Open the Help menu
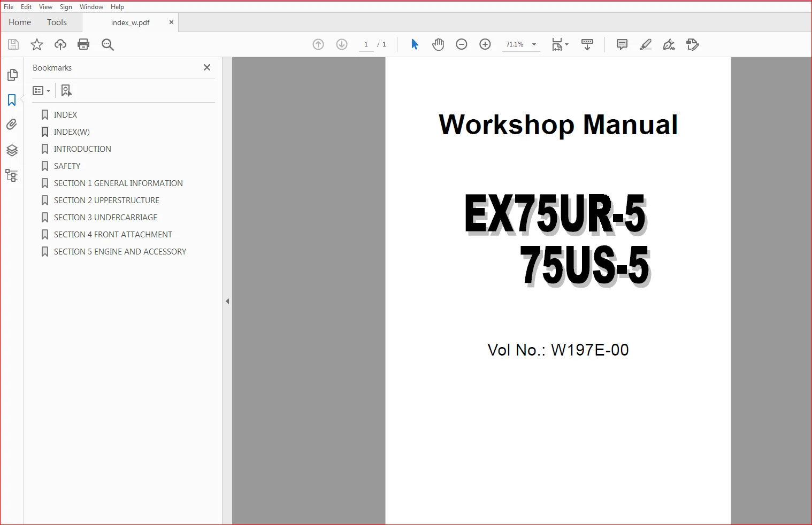The width and height of the screenshot is (812, 525). pos(117,7)
